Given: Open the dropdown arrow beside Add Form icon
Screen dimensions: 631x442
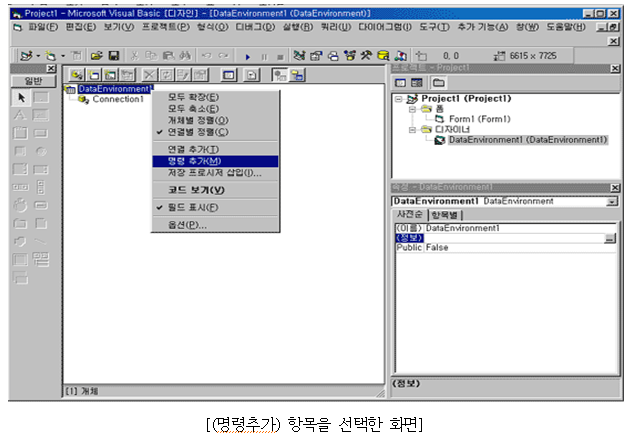Looking at the screenshot, I should [63, 56].
